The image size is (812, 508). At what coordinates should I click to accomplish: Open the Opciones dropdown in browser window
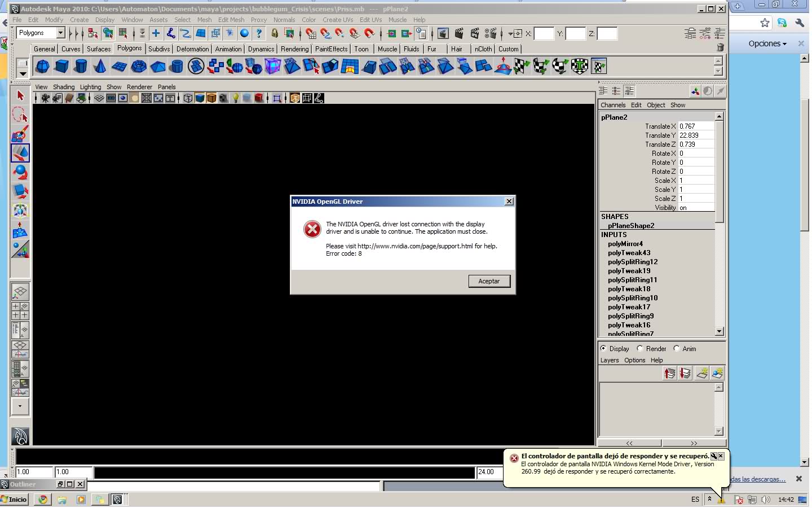(x=767, y=43)
